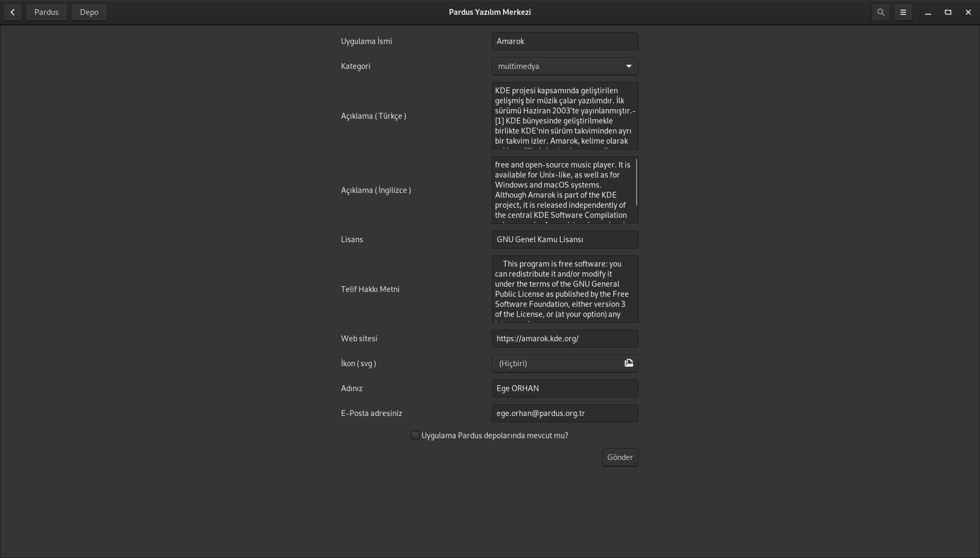Click the Web sitesi URL field
980x558 pixels.
pos(564,339)
